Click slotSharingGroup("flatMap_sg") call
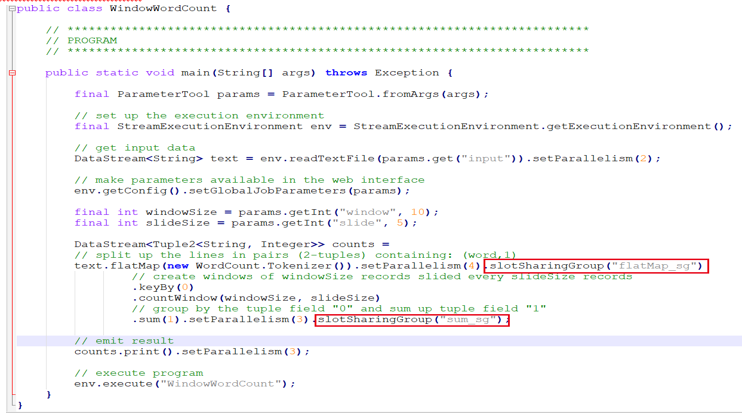The height and width of the screenshot is (414, 742). pos(596,266)
